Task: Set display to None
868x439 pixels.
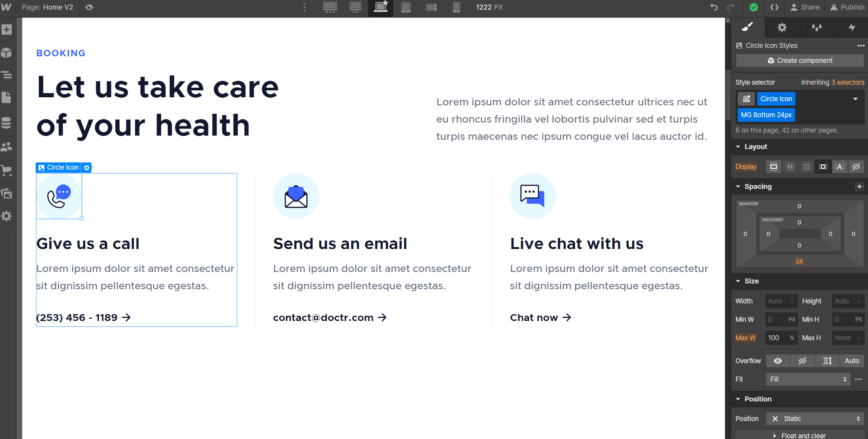Action: [856, 166]
